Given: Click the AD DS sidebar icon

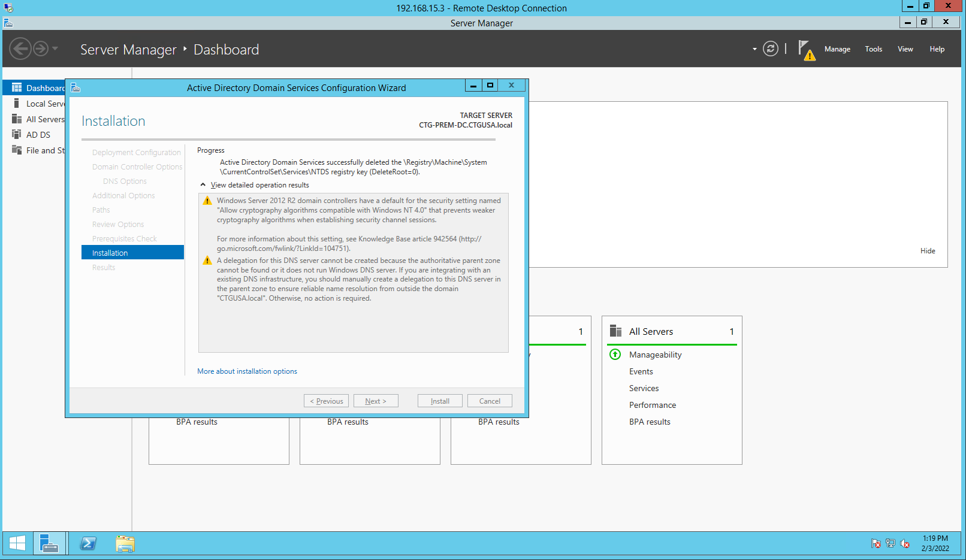Looking at the screenshot, I should point(17,134).
